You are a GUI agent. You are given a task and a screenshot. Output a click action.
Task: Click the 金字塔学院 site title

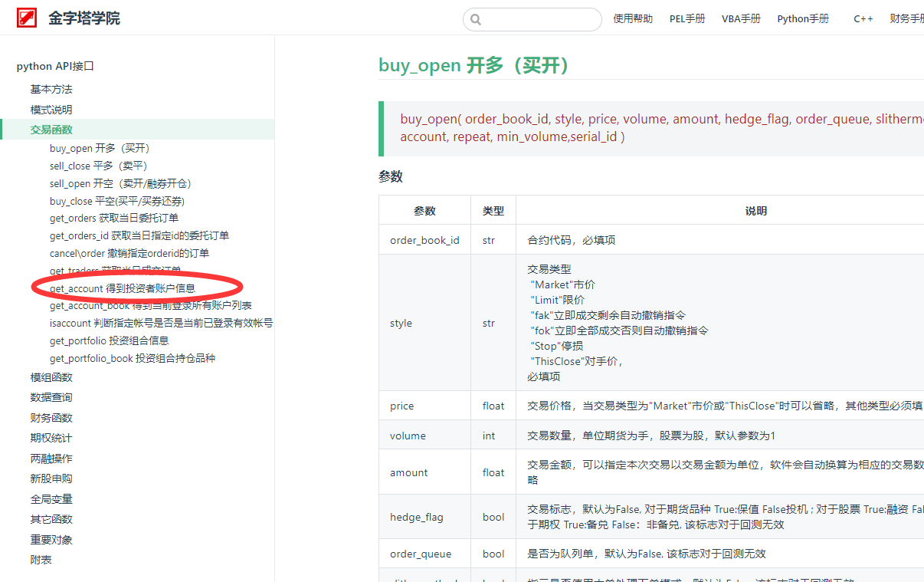tap(84, 18)
